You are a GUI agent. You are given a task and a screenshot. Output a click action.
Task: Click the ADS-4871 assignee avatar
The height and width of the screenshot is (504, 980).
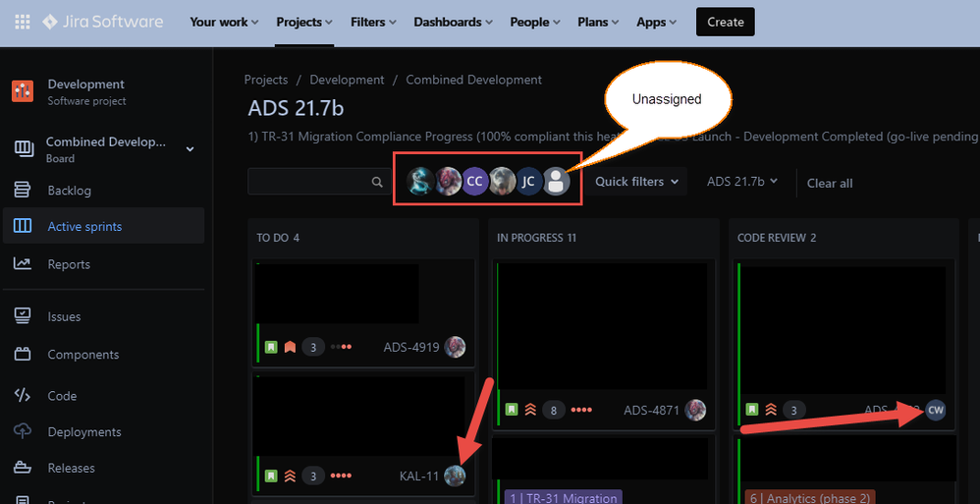point(695,411)
